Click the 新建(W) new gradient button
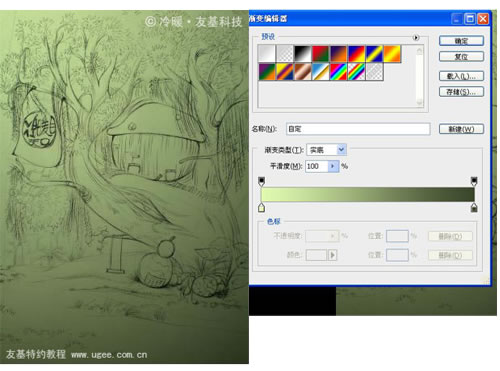The width and height of the screenshot is (500, 371). coord(461,129)
